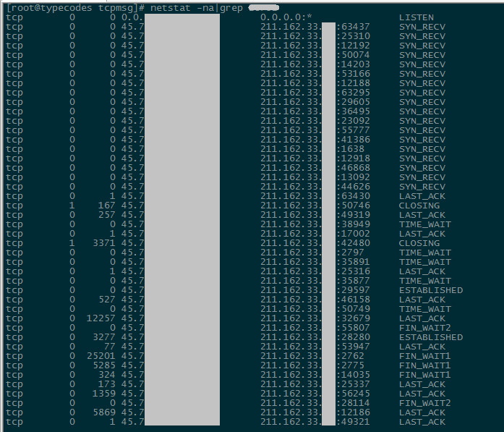Viewport: 504px width, 432px height.
Task: Click the FIN_WAIT2 state on port 55807 row
Action: [x=425, y=328]
